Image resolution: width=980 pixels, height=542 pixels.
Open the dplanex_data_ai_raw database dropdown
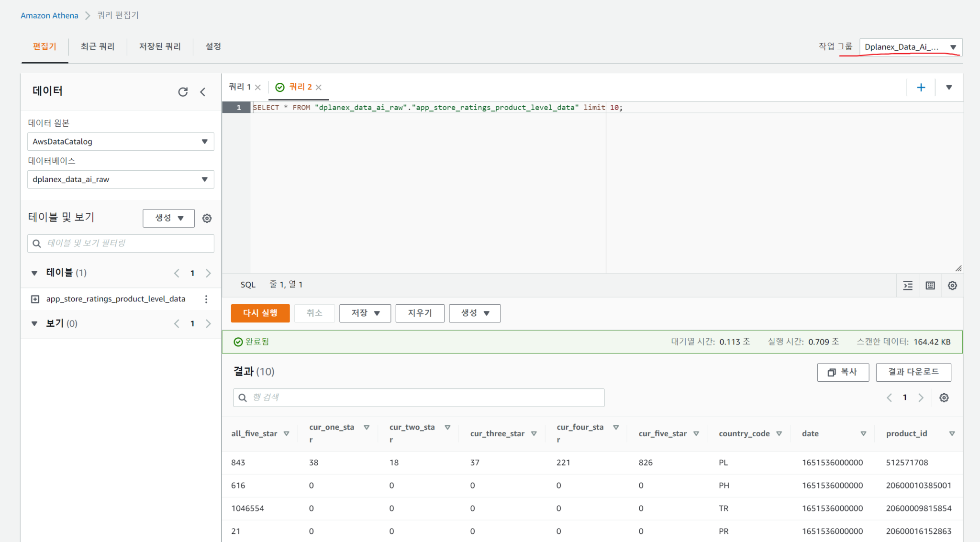point(121,179)
